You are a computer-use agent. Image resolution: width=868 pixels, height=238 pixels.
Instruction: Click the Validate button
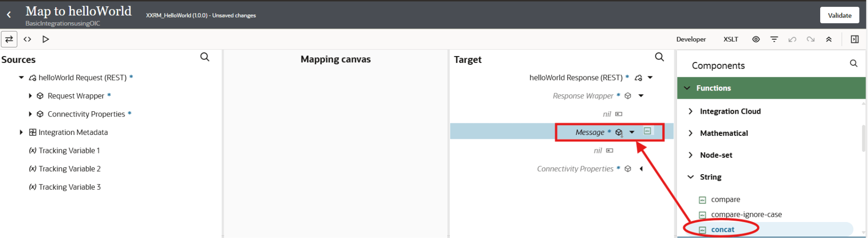839,15
